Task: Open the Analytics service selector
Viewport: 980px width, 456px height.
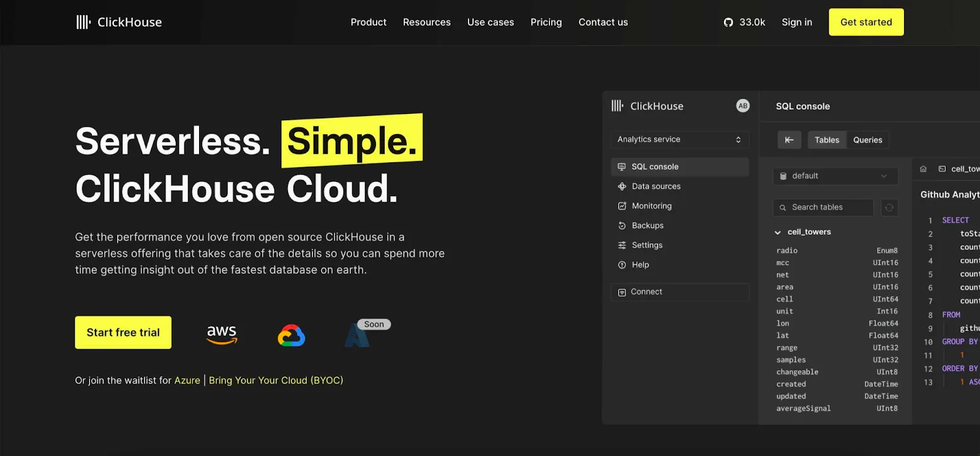Action: click(x=679, y=139)
